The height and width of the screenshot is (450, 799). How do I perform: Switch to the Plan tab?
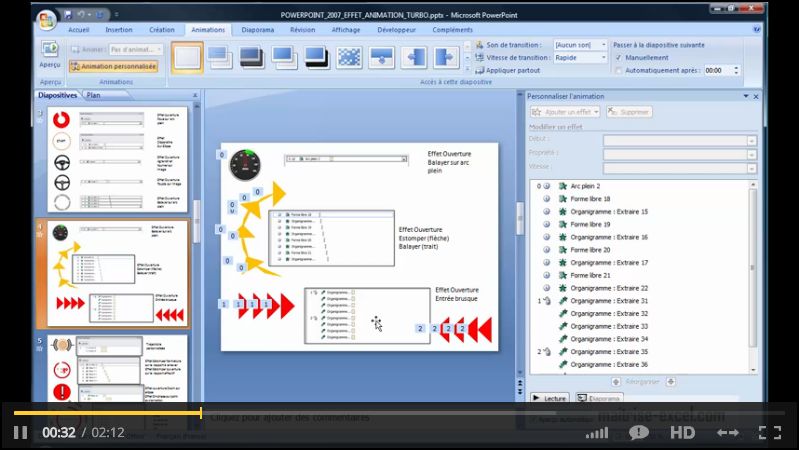tap(93, 95)
